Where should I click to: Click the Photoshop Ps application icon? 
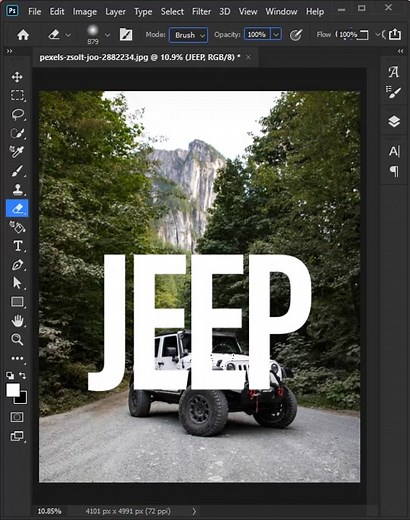pyautogui.click(x=12, y=11)
